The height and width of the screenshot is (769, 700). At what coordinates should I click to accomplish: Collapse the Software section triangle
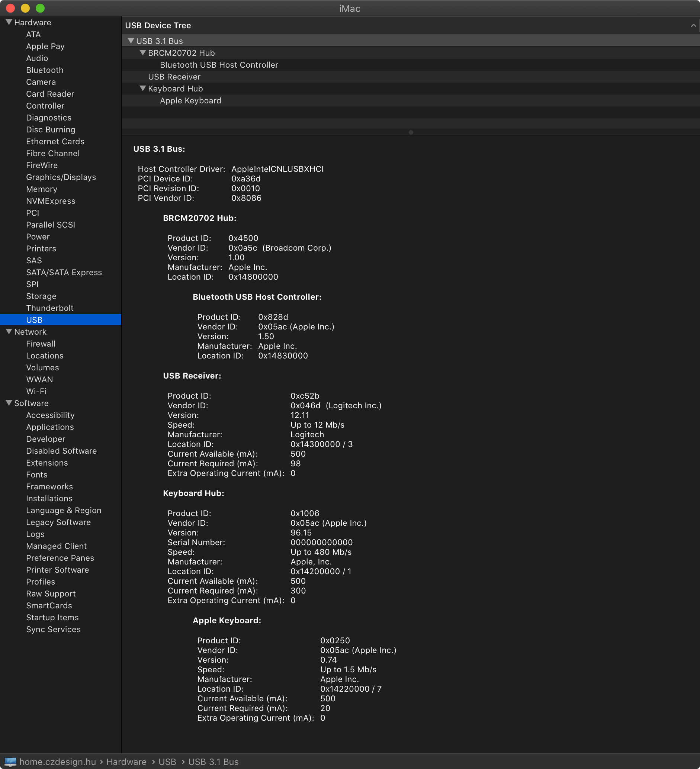tap(9, 403)
